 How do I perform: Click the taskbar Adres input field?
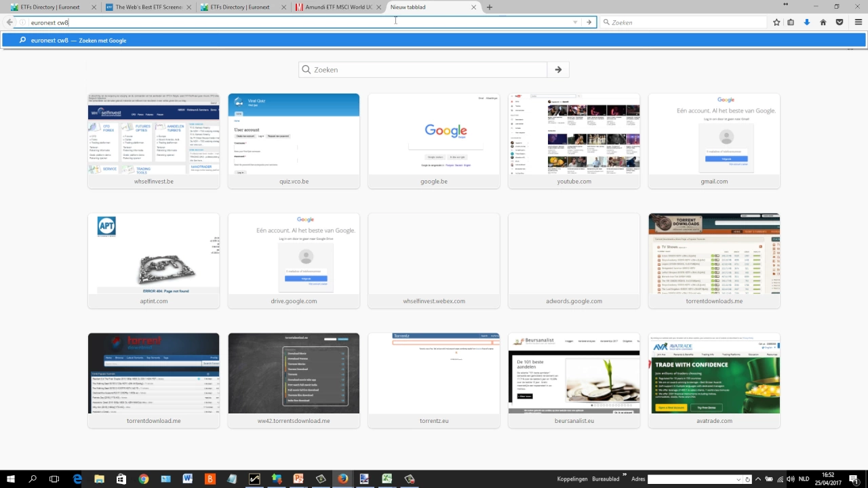pos(692,479)
